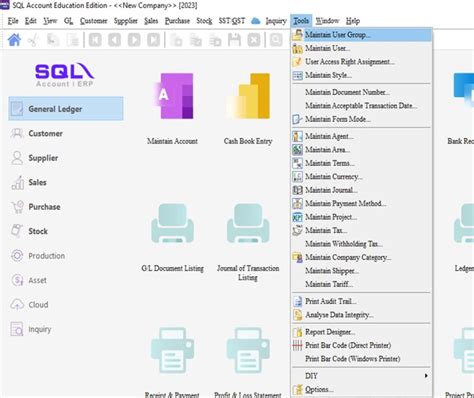The image size is (474, 398).
Task: Choose Maintain Withholding Tax entry
Action: [362, 244]
